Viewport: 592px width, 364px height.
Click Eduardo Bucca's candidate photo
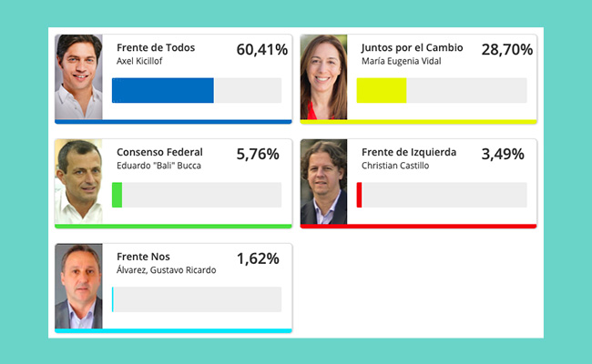coord(78,181)
